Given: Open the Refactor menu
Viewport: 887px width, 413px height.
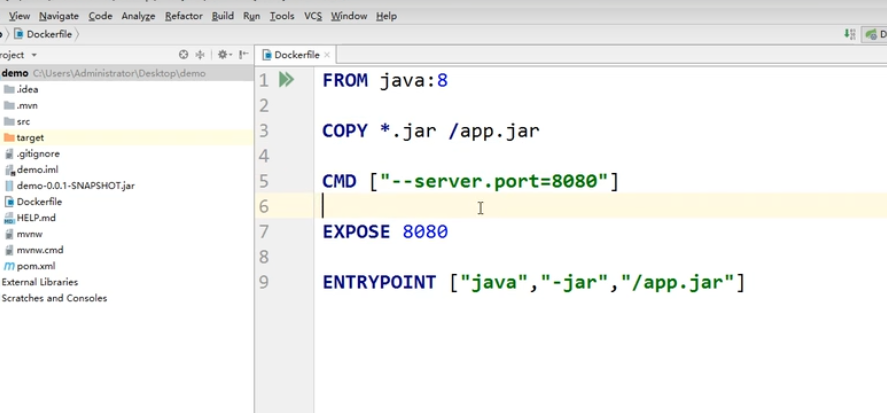Looking at the screenshot, I should click(x=183, y=16).
